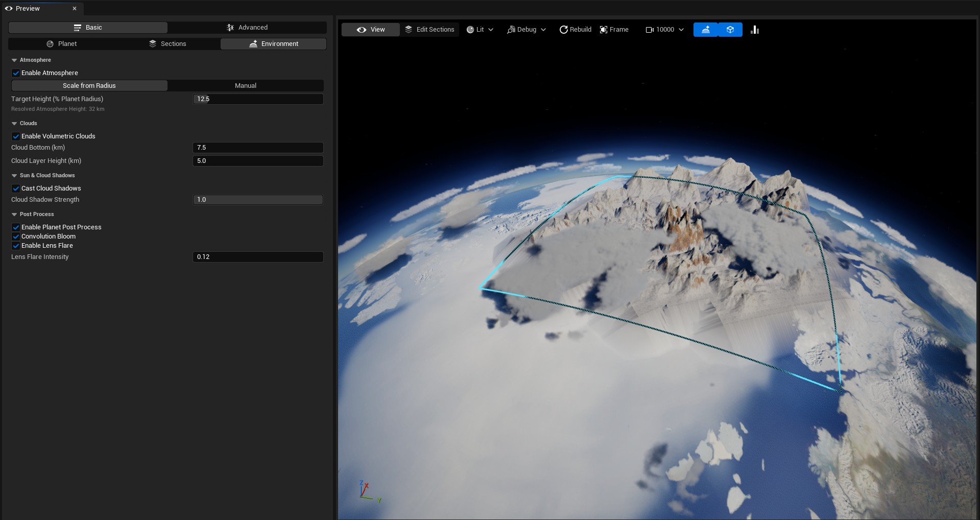Screen dimensions: 980x520
Task: Click the Rebuild button
Action: coord(576,30)
